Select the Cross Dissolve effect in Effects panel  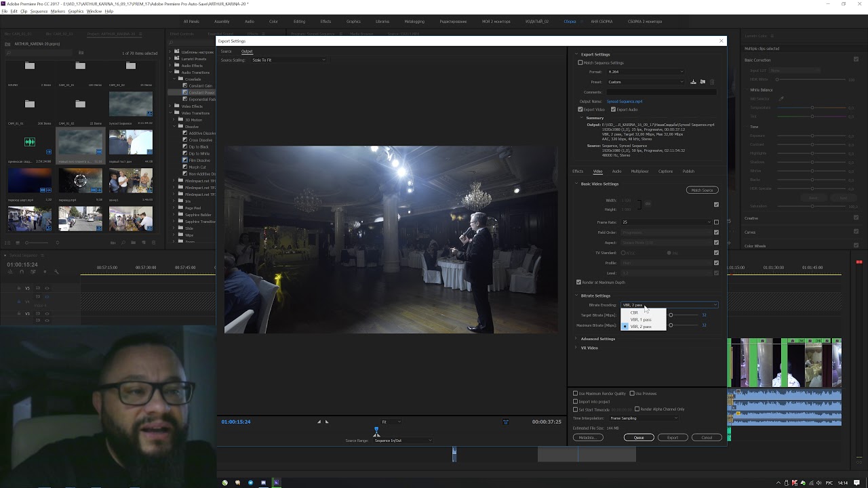coord(201,140)
